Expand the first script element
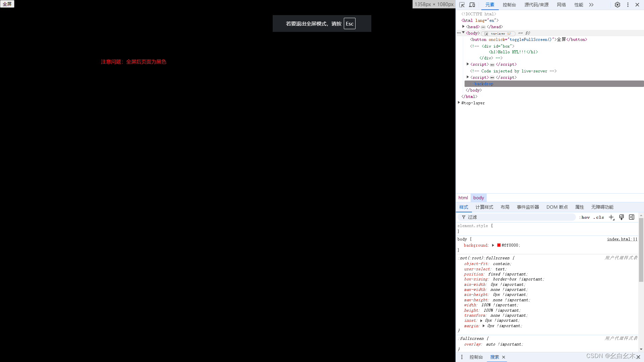 pyautogui.click(x=468, y=64)
